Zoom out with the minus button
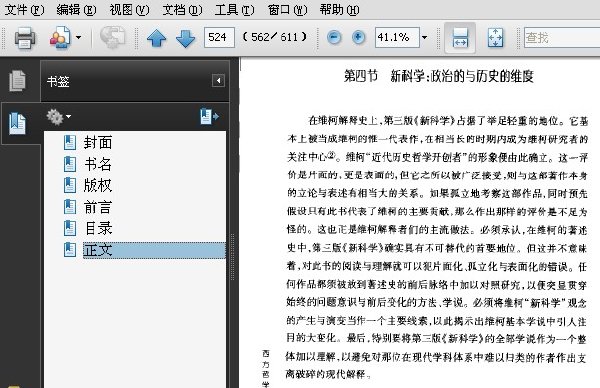This screenshot has height=388, width=600. click(x=334, y=37)
